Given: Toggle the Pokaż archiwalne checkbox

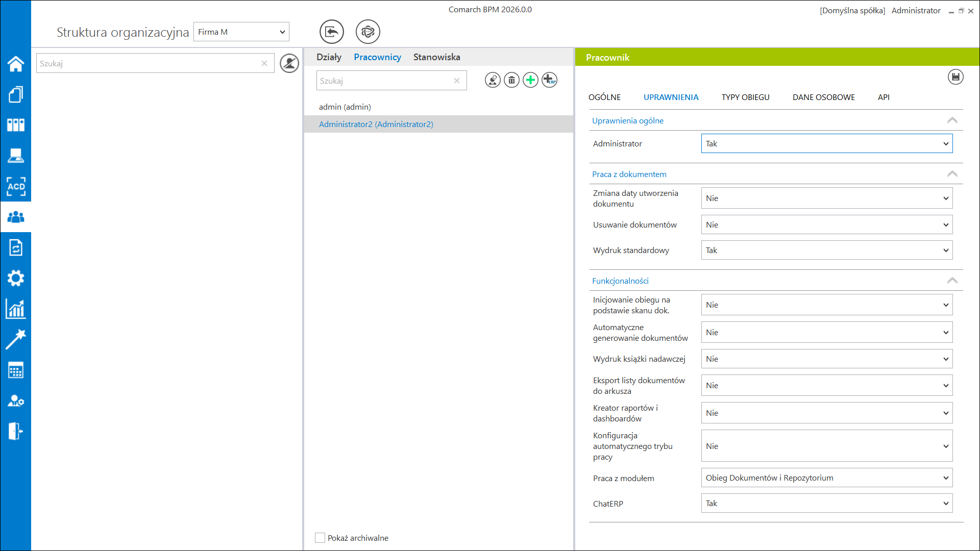Looking at the screenshot, I should point(320,538).
